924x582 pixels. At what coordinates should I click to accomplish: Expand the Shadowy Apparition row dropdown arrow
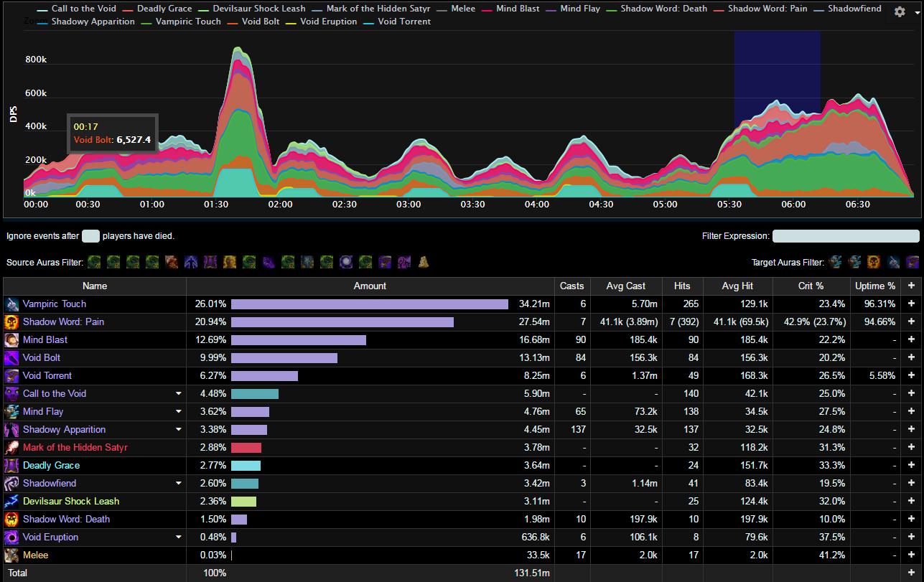pos(179,430)
